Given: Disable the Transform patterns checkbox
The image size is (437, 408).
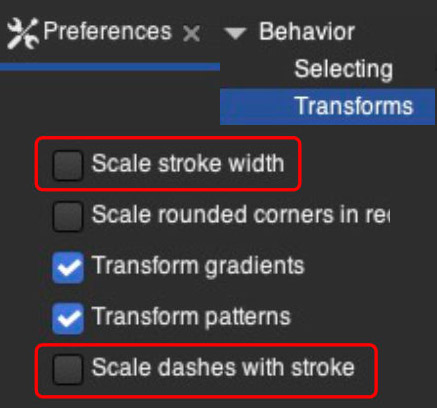Looking at the screenshot, I should (68, 319).
